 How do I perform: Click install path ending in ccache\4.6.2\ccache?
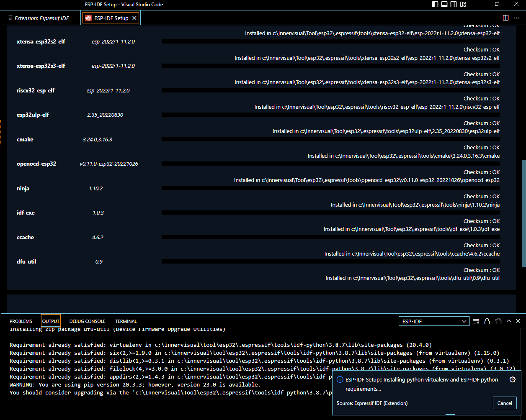tap(412, 254)
